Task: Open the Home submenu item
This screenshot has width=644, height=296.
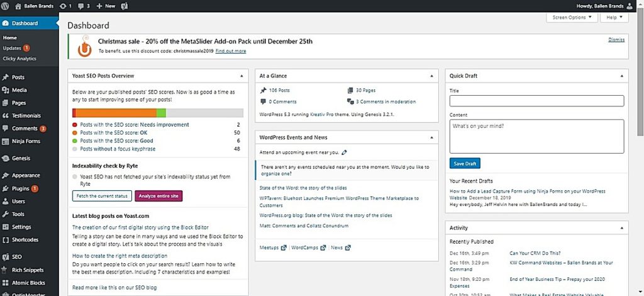Action: click(10, 38)
